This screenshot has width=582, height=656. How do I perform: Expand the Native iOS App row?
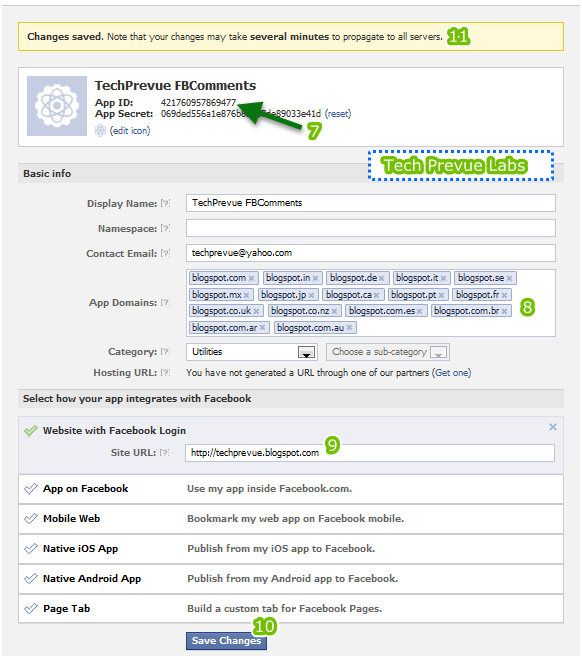[291, 549]
